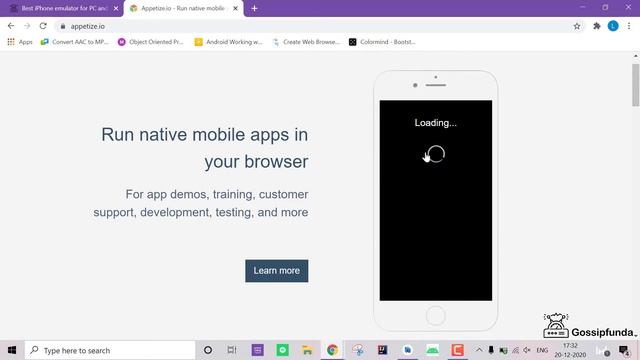
Task: Open the Chrome profile avatar
Action: 613,26
